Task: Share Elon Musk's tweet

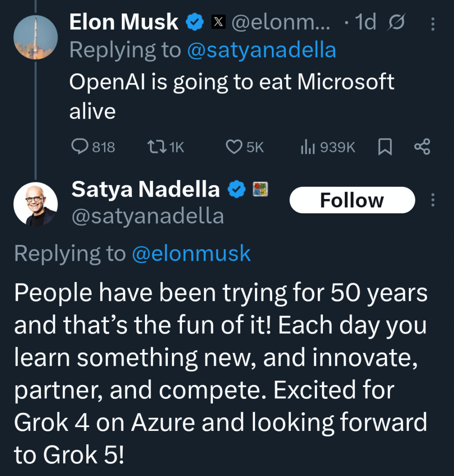Action: 422,147
